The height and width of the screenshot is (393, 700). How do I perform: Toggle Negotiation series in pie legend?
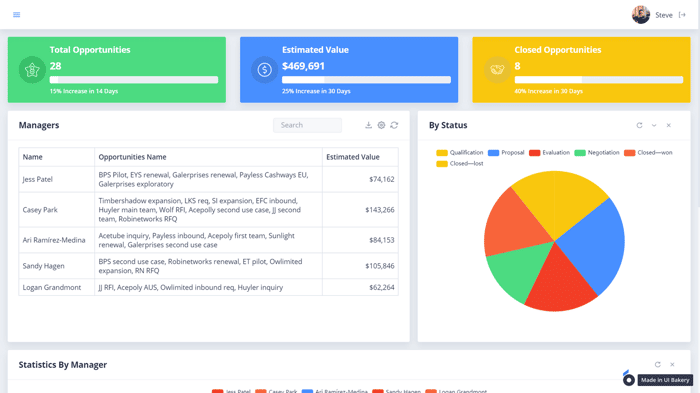[x=597, y=153]
